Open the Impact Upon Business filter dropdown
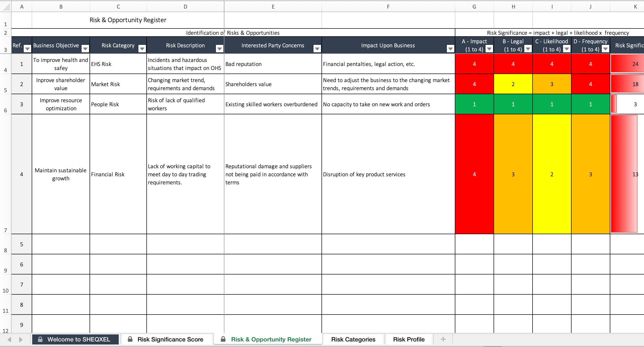 [450, 49]
